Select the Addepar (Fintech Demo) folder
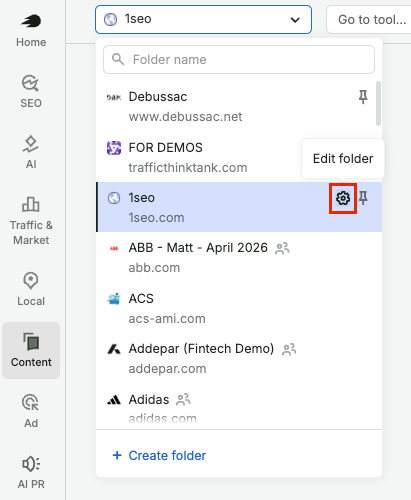The image size is (411, 500). [x=239, y=358]
